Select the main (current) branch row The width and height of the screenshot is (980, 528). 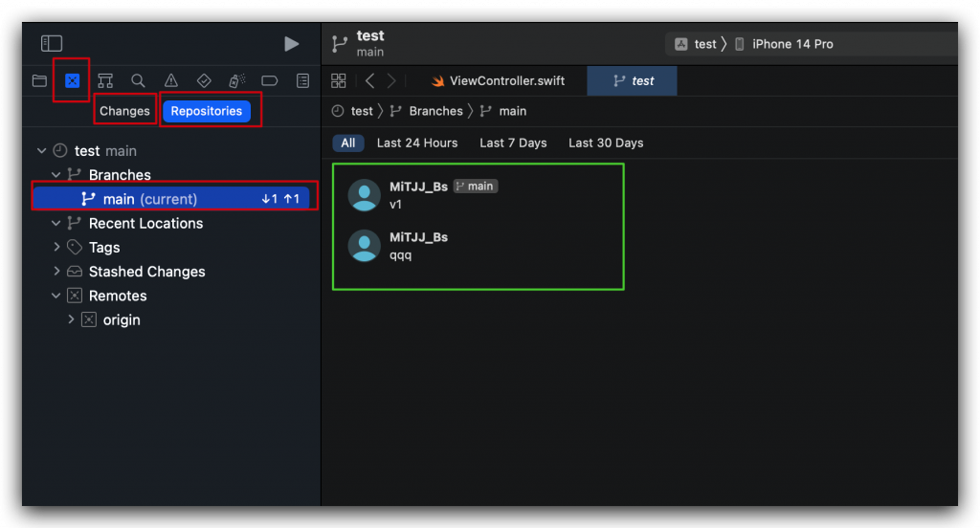click(171, 199)
